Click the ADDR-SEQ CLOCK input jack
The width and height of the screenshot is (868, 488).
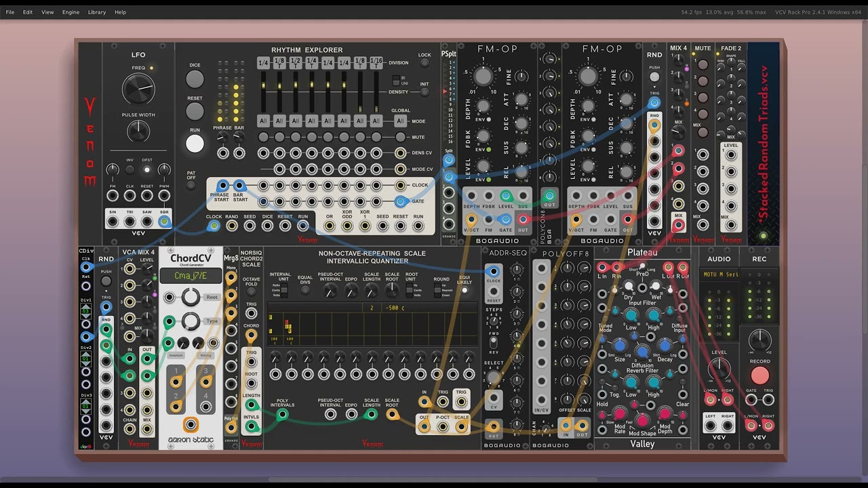coord(494,272)
